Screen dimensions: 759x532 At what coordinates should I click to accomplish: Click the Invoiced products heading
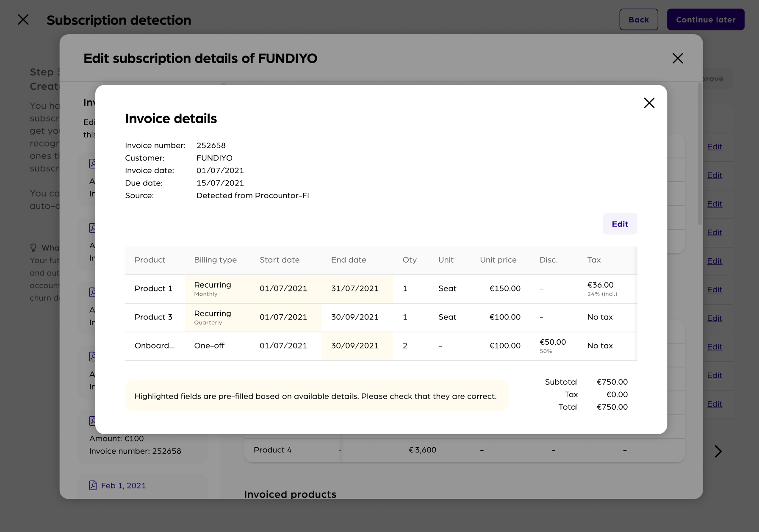coord(290,494)
